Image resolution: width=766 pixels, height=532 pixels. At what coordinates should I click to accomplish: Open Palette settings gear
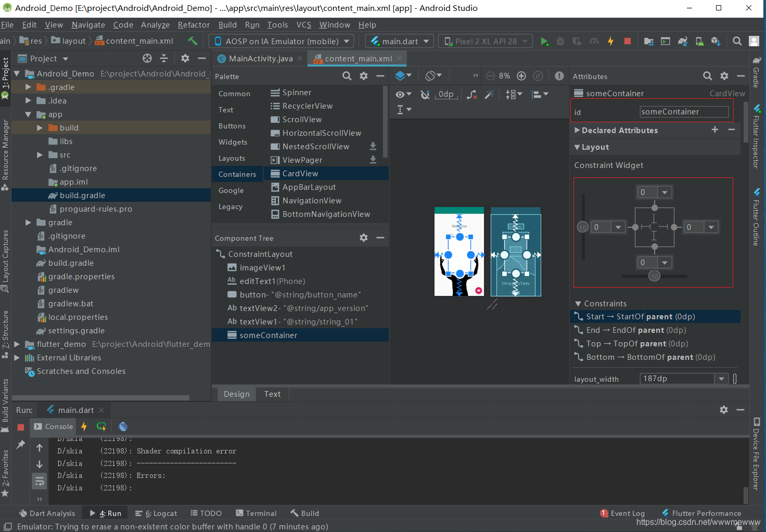tap(364, 76)
